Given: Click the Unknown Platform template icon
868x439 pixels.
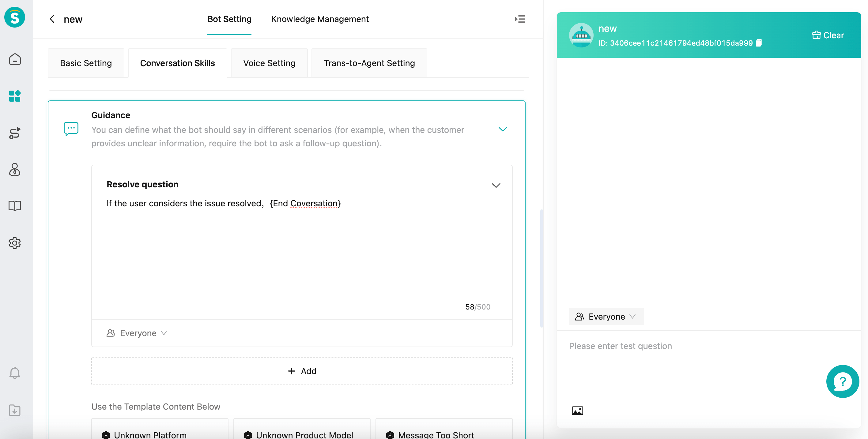Looking at the screenshot, I should 106,435.
